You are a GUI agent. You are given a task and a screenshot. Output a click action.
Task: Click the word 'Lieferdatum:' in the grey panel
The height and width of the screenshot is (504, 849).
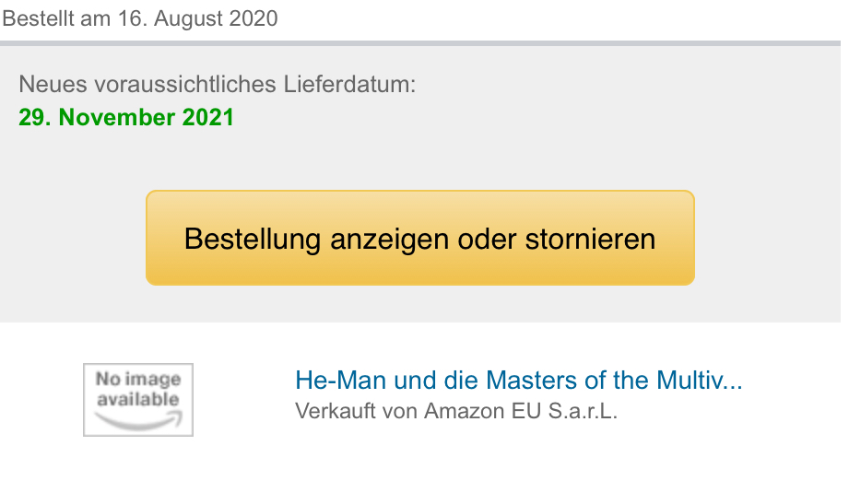pos(349,85)
